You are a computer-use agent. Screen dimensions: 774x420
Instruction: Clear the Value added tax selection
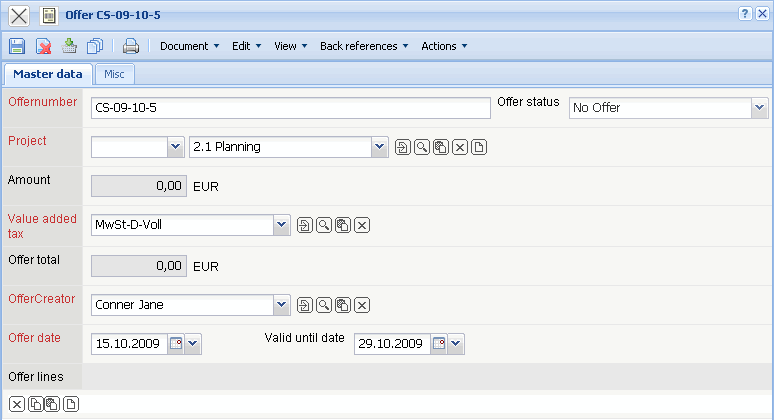point(362,225)
